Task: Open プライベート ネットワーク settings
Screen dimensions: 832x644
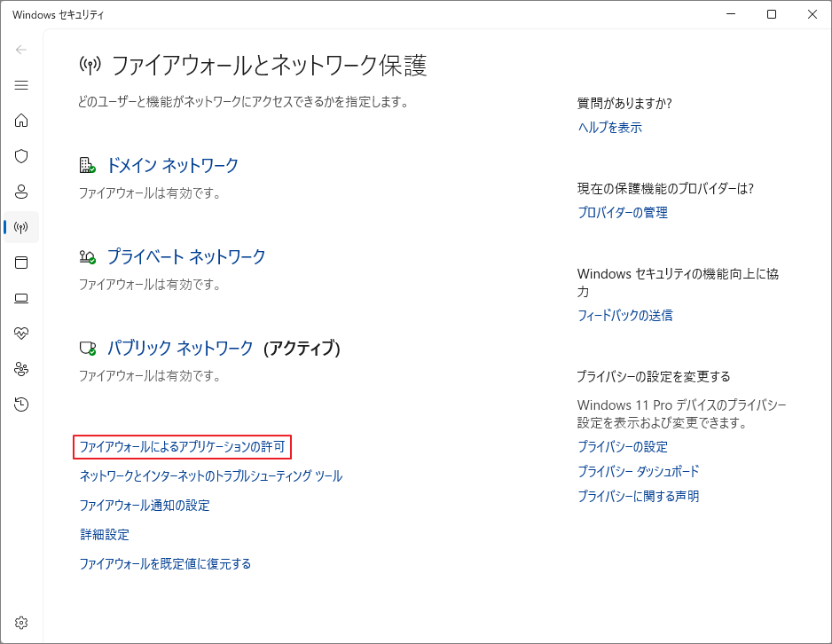Action: coord(186,256)
